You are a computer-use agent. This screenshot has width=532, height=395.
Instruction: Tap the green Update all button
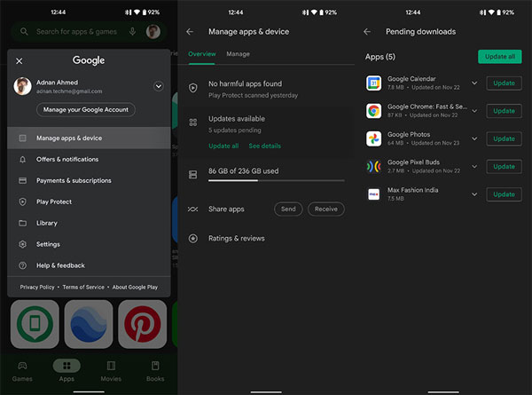pos(500,57)
